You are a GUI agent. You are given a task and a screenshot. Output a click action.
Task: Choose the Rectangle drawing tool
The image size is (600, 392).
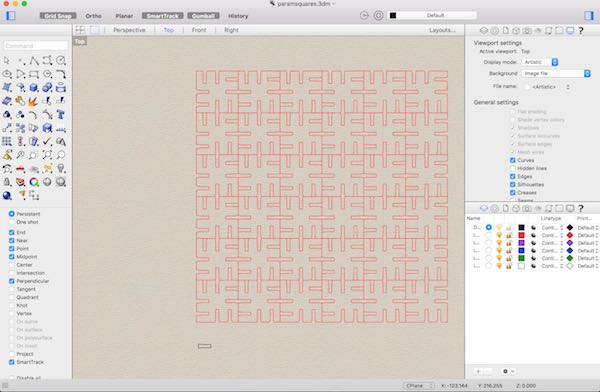click(34, 74)
